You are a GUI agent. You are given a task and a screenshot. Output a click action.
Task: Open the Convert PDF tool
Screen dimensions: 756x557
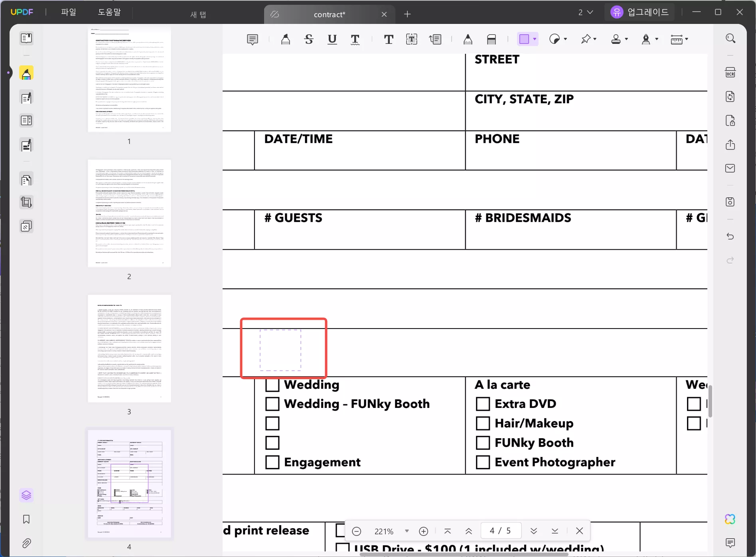point(730,96)
